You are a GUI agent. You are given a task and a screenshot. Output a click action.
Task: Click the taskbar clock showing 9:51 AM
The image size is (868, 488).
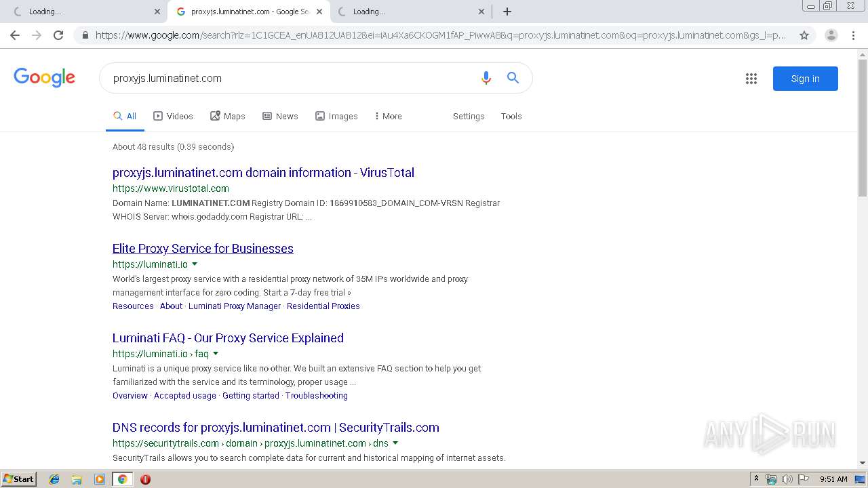point(833,479)
